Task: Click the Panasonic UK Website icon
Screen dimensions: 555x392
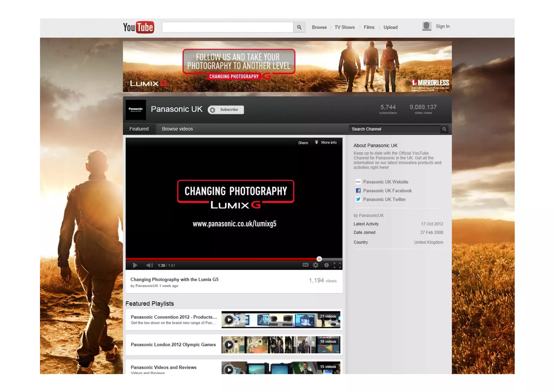Action: pos(358,182)
